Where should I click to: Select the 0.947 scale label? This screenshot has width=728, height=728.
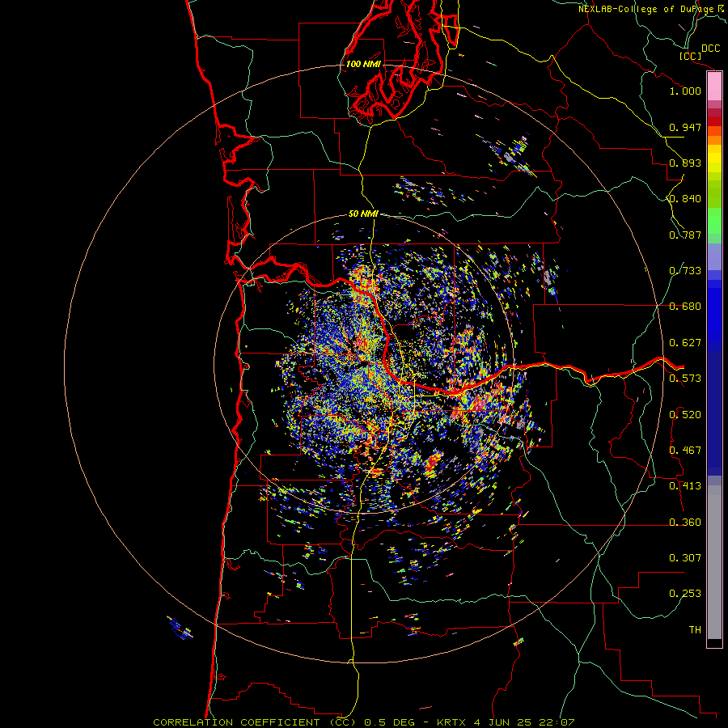[685, 127]
